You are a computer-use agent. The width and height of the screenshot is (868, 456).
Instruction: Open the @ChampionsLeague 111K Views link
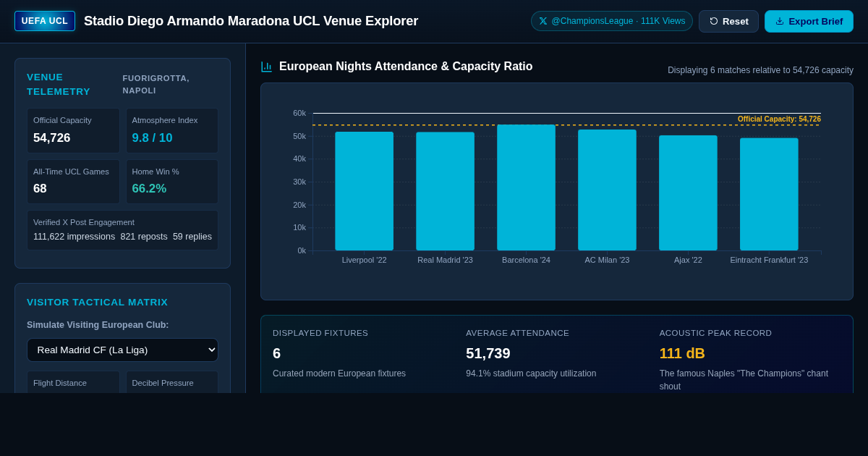click(612, 21)
